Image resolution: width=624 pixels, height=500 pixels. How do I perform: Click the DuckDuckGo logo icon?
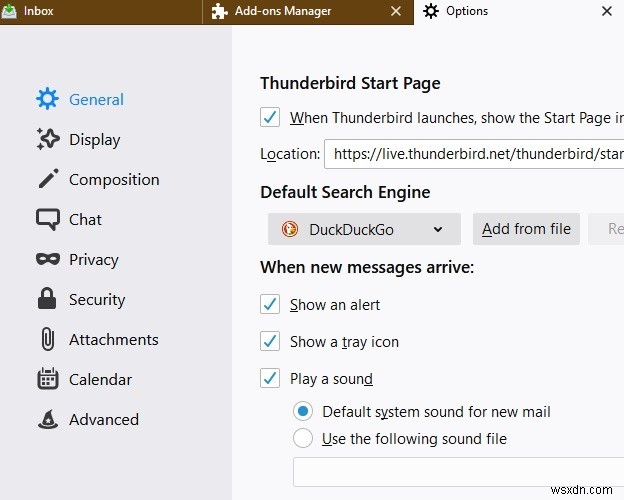point(290,229)
